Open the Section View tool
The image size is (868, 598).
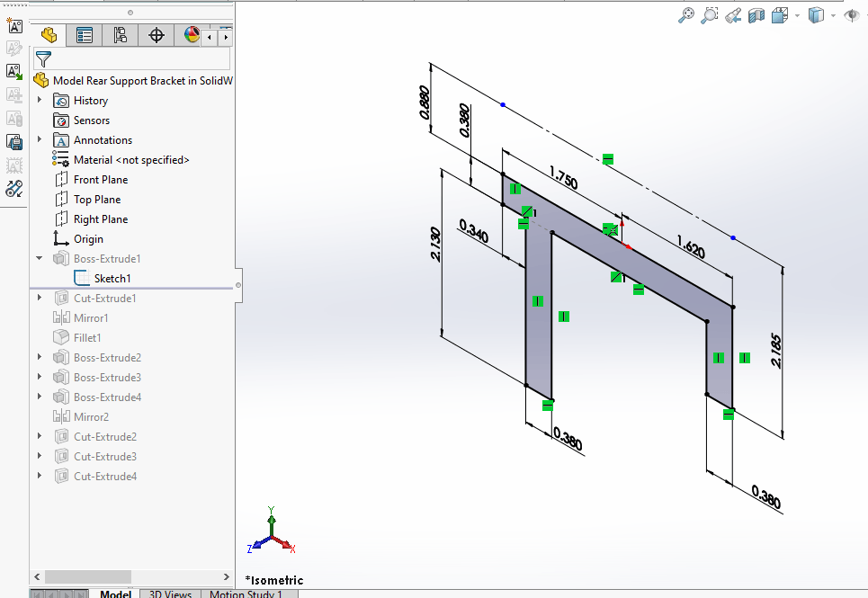click(x=756, y=15)
